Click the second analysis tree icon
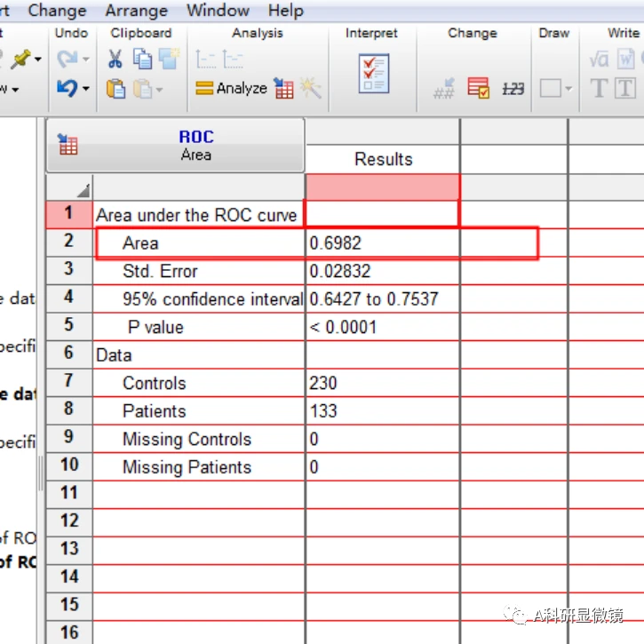The image size is (644, 644). (x=233, y=60)
